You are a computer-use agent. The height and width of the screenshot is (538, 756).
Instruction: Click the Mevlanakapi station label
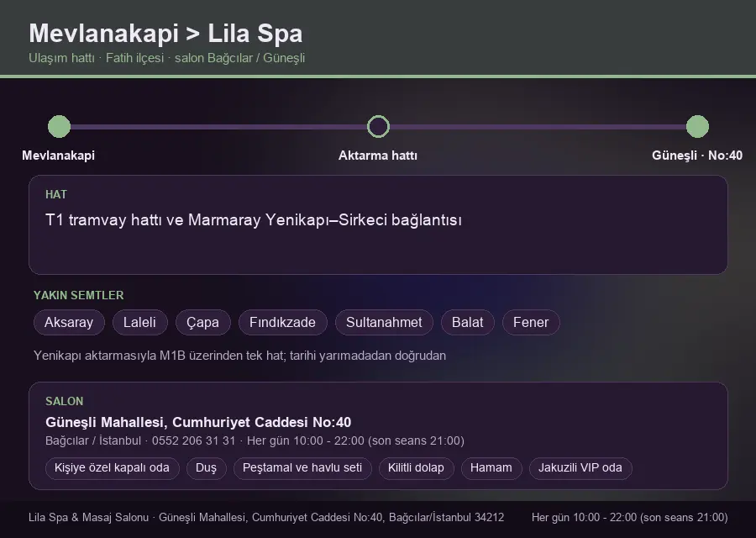click(58, 156)
